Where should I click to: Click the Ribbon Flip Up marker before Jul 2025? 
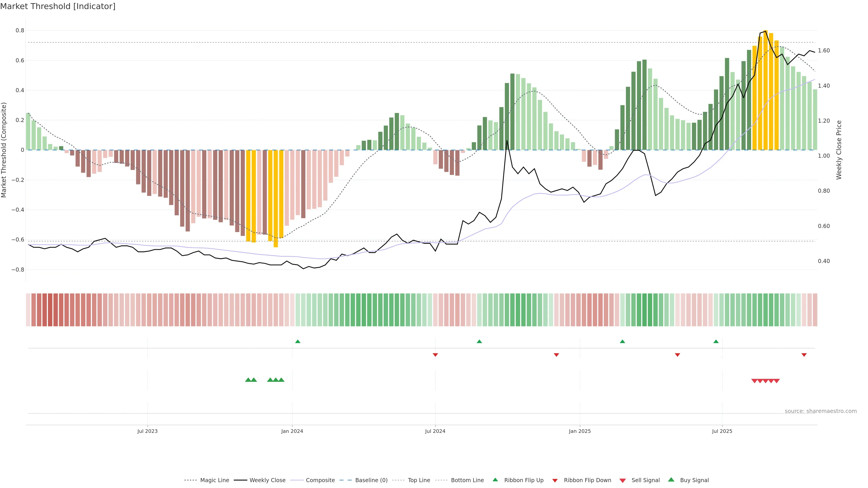(716, 342)
